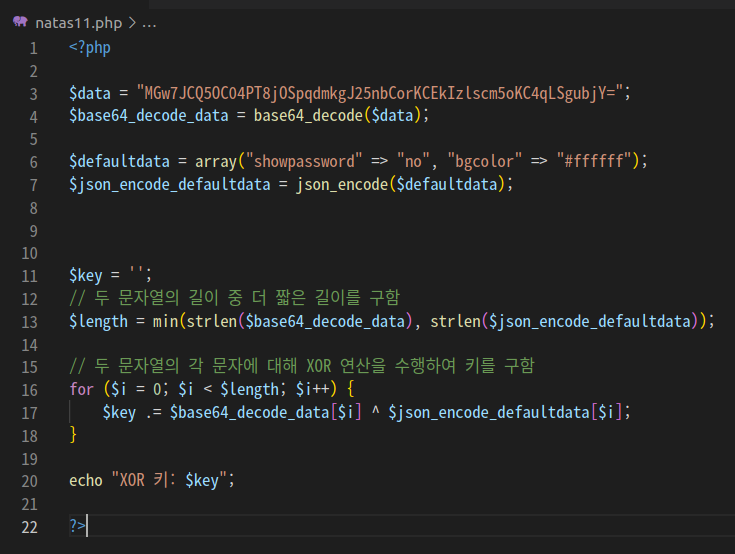Click line number 1 in gutter
735x554 pixels.
[x=33, y=48]
